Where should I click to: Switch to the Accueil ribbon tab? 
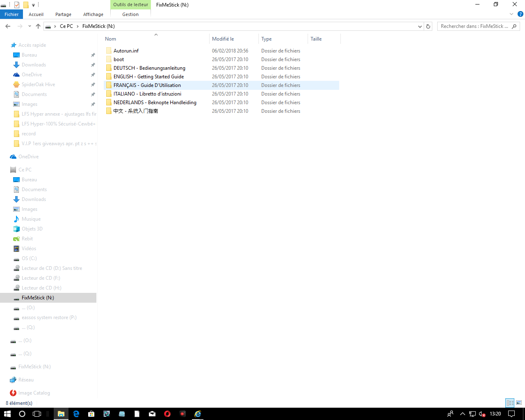pyautogui.click(x=36, y=14)
